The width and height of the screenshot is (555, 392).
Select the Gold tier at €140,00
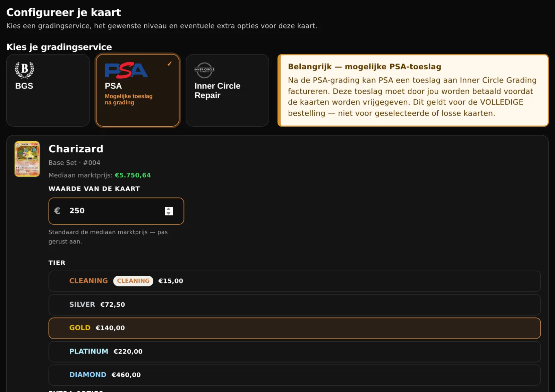(294, 328)
